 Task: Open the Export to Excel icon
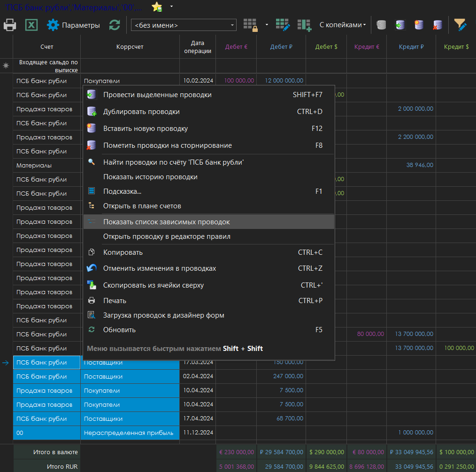31,25
